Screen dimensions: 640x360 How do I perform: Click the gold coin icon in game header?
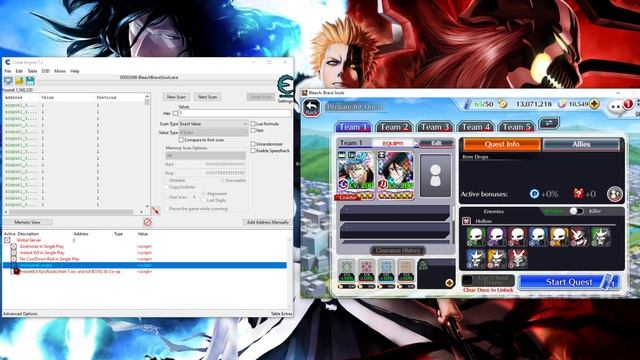pos(503,104)
